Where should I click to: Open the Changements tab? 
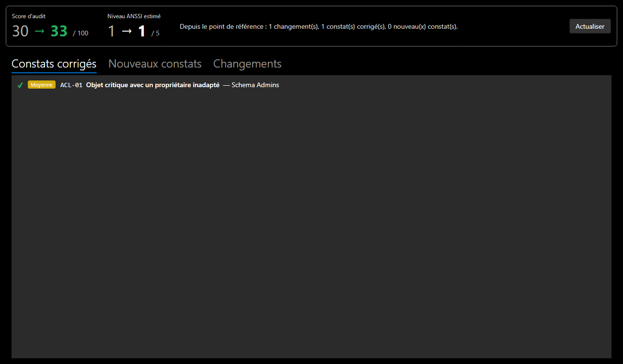tap(247, 64)
